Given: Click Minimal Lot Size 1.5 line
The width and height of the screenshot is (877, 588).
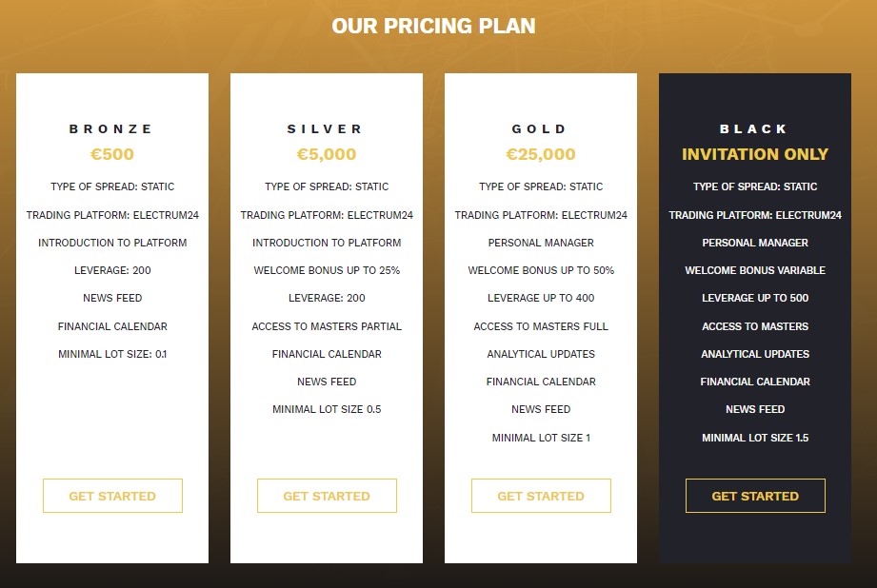Looking at the screenshot, I should coord(755,438).
